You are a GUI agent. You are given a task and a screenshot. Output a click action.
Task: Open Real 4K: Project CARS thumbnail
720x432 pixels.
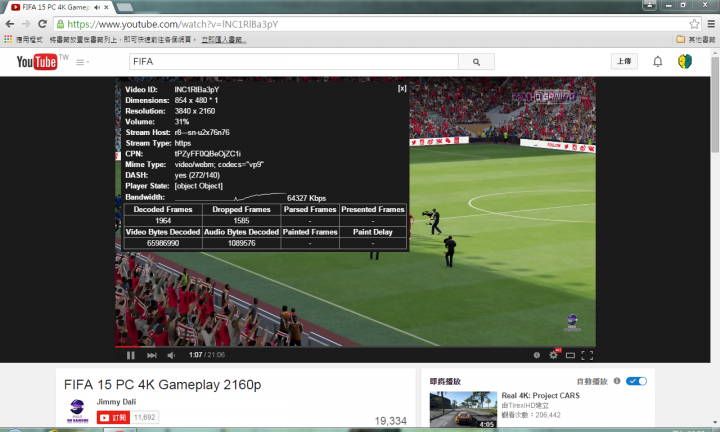tap(463, 409)
